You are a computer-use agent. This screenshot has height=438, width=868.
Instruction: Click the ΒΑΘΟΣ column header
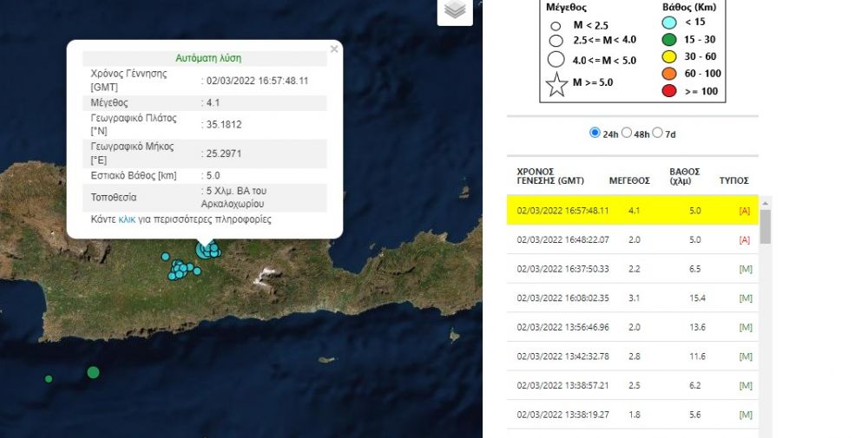pyautogui.click(x=684, y=176)
